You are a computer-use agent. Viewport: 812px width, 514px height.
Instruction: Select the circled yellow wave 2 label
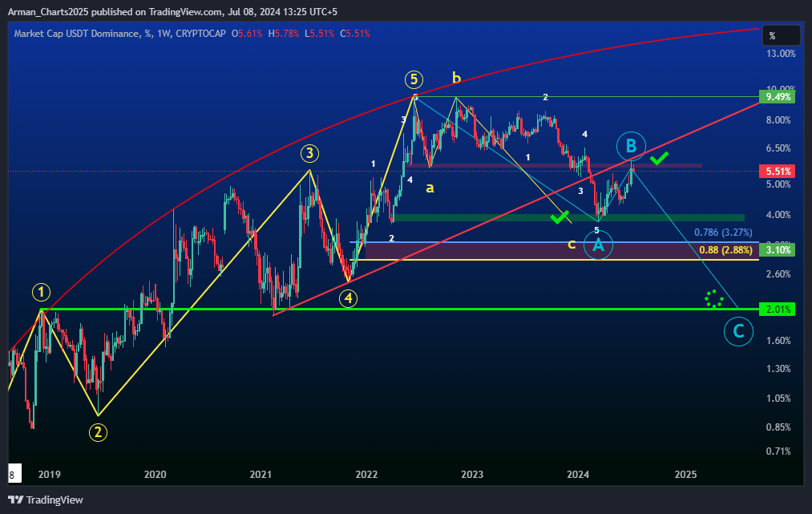coord(98,432)
